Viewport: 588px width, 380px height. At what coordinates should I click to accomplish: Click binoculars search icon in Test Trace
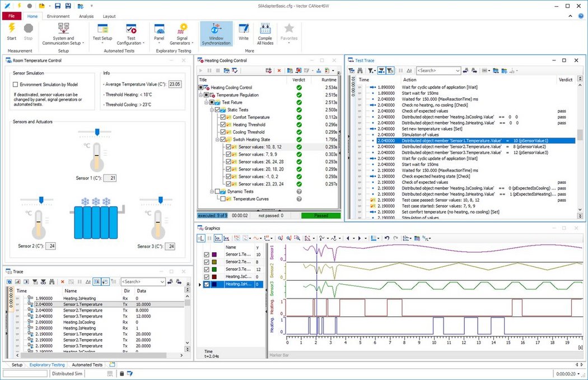360,71
